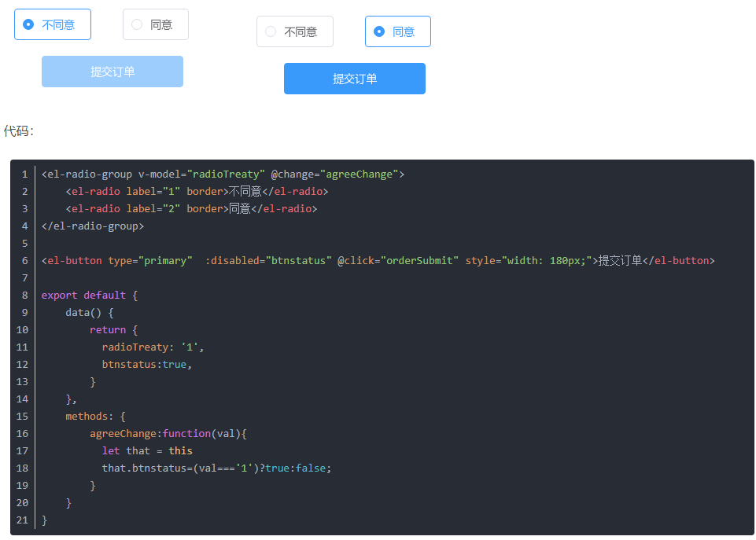The image size is (756, 540).
Task: Click the el-button type="primary" code line
Action: pyautogui.click(x=378, y=261)
